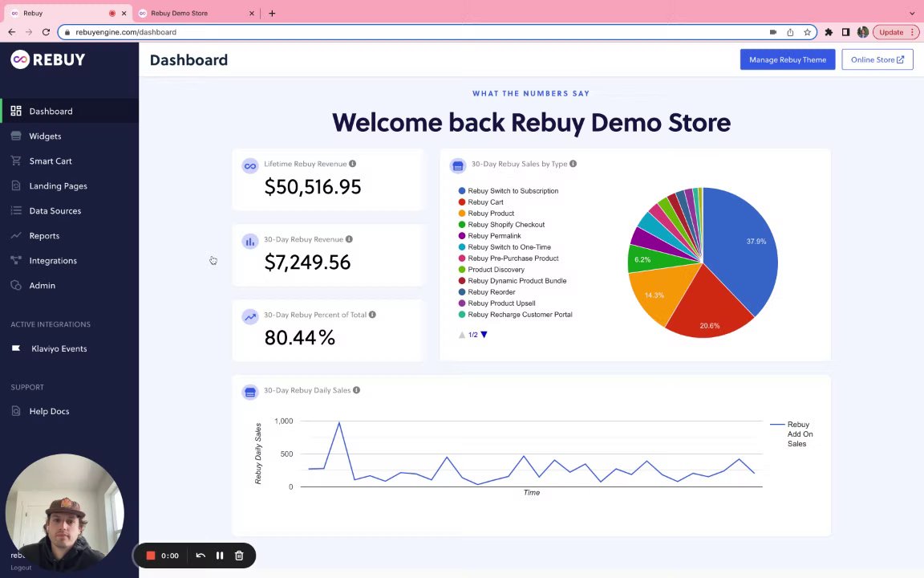Click Rebuy Reorder legend item
924x578 pixels.
pyautogui.click(x=487, y=292)
